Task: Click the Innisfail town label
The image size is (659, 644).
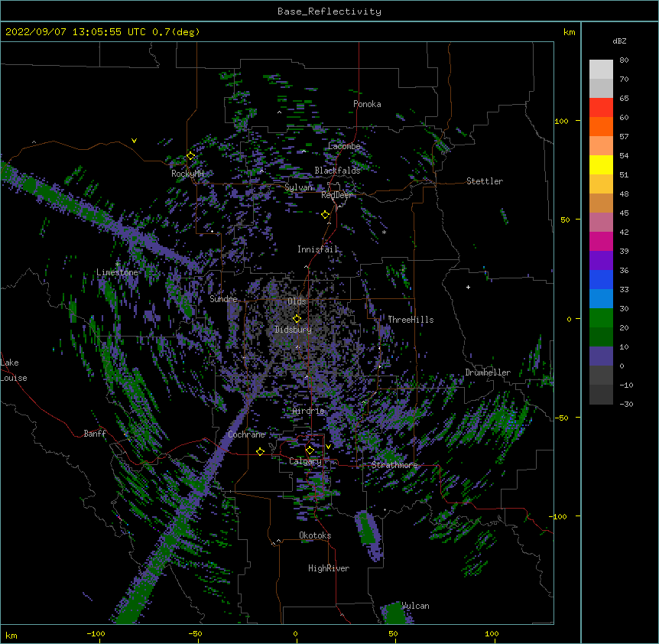Action: pyautogui.click(x=318, y=249)
